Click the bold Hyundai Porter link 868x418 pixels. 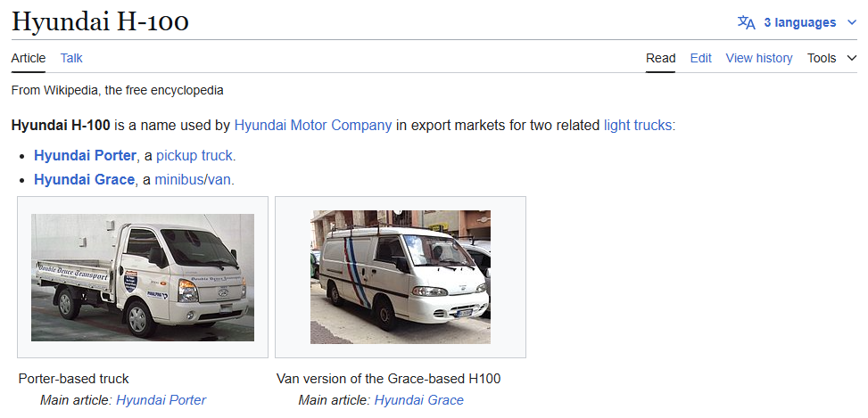(85, 156)
